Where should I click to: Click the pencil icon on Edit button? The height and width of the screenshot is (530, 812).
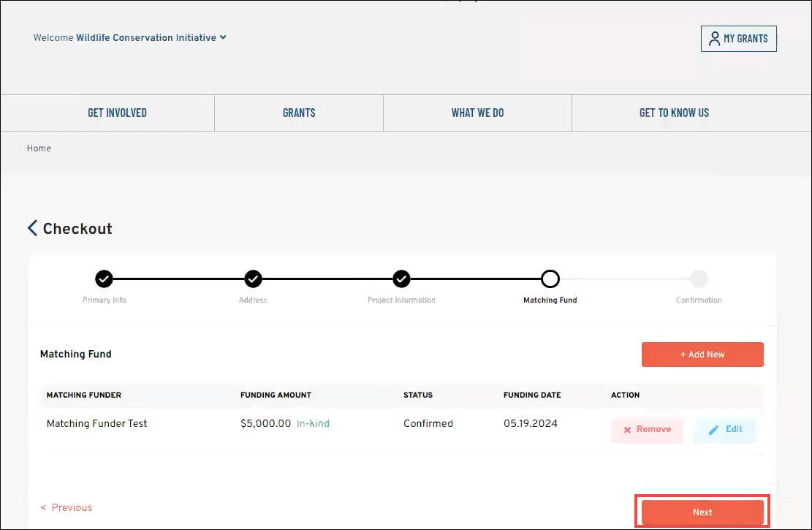(x=714, y=430)
